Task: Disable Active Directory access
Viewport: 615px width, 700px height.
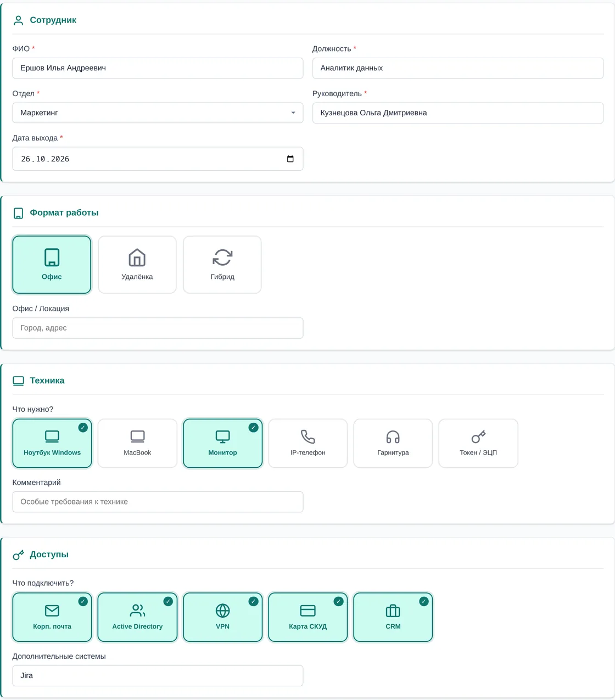Action: pyautogui.click(x=137, y=617)
